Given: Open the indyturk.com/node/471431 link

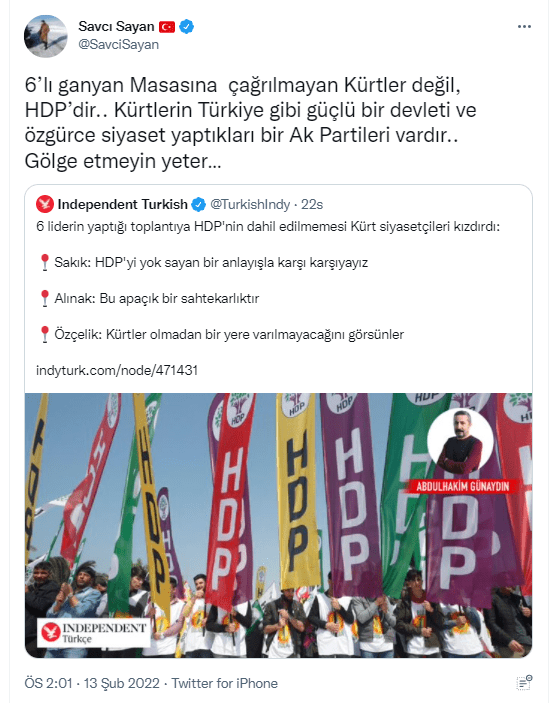Looking at the screenshot, I should pyautogui.click(x=117, y=370).
